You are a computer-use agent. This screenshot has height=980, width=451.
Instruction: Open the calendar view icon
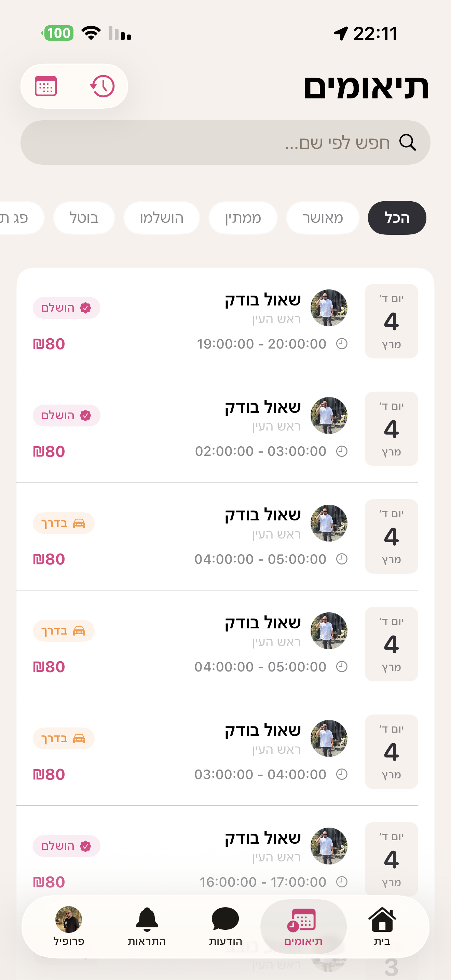(x=46, y=86)
